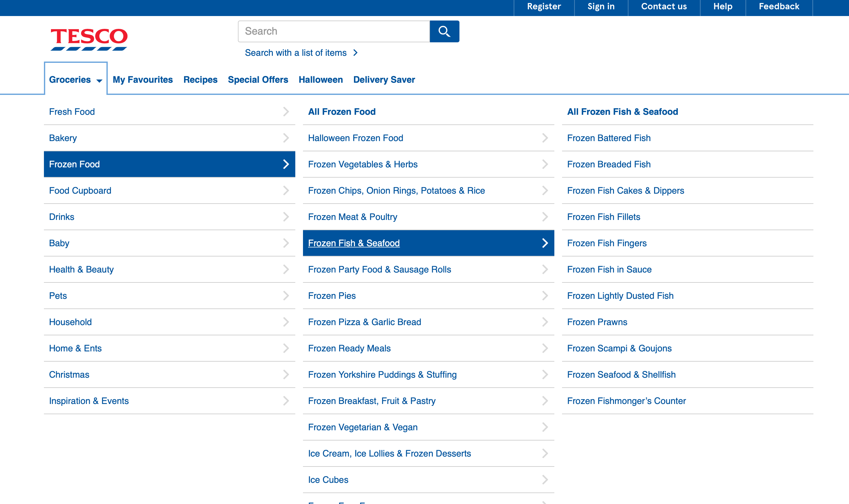This screenshot has height=504, width=849.
Task: Collapse the Groceries dropdown menu
Action: click(x=76, y=80)
